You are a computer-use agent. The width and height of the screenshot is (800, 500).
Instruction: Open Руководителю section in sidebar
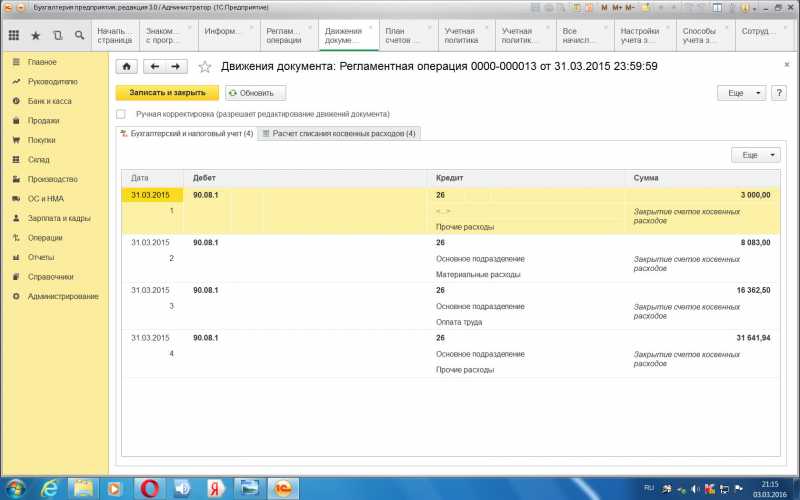[x=53, y=82]
